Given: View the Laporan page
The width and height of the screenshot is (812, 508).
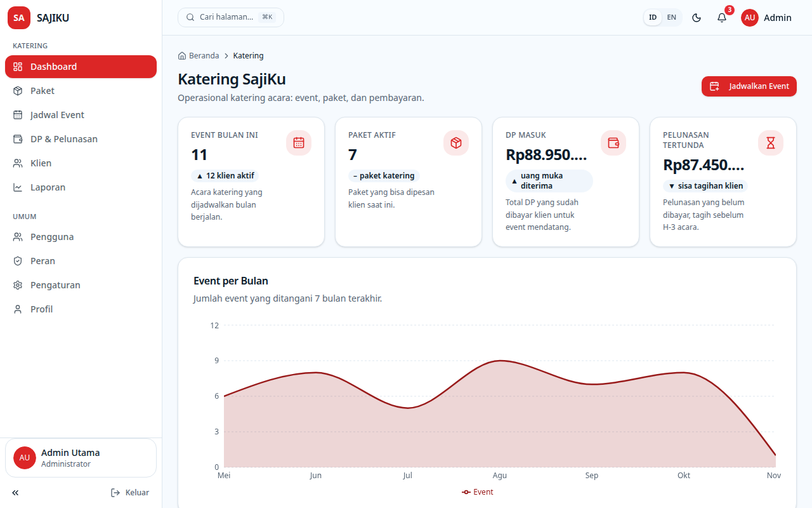Looking at the screenshot, I should [81, 187].
